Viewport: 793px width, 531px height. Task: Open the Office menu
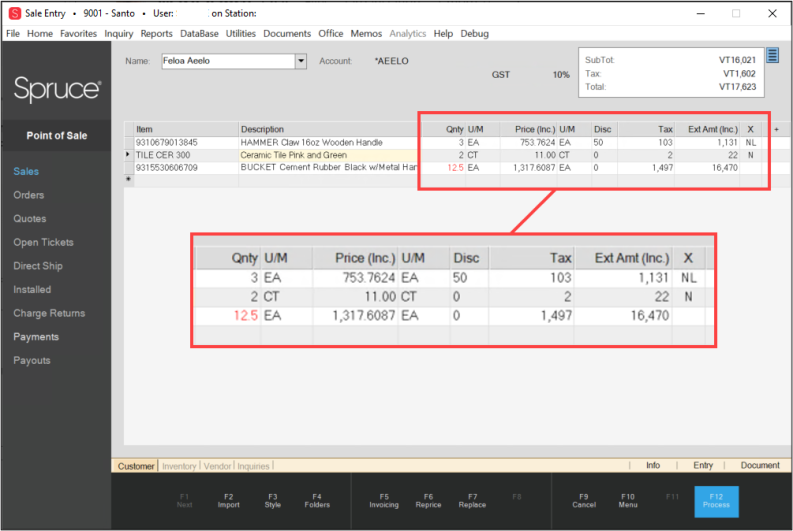tap(331, 33)
